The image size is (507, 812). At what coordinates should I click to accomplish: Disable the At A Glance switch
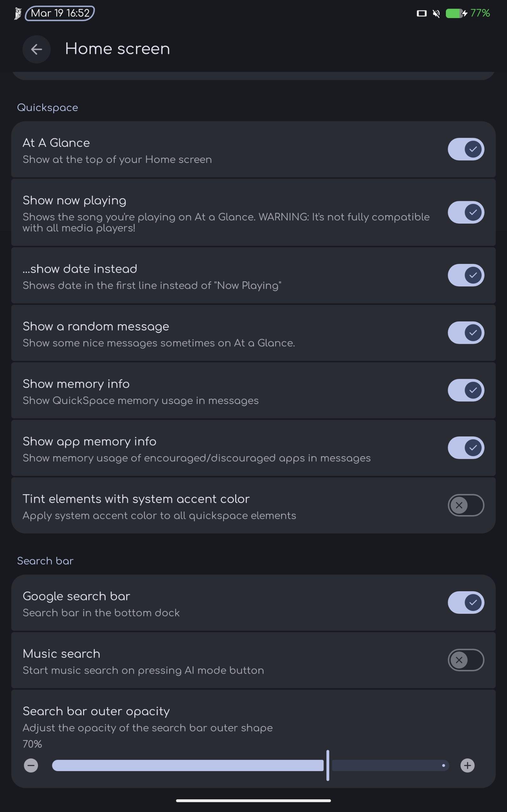point(465,149)
